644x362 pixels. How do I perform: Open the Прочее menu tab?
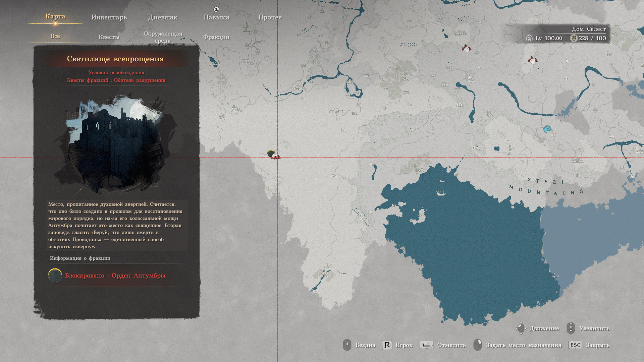pyautogui.click(x=270, y=17)
